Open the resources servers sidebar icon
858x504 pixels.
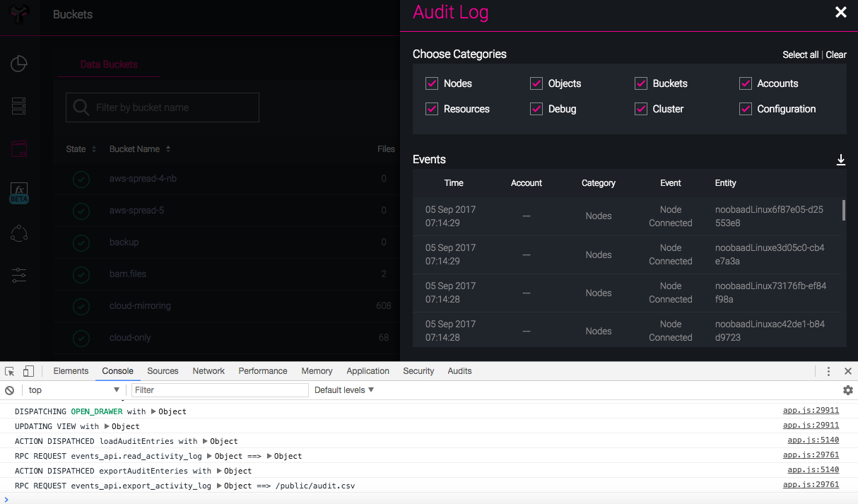click(19, 106)
